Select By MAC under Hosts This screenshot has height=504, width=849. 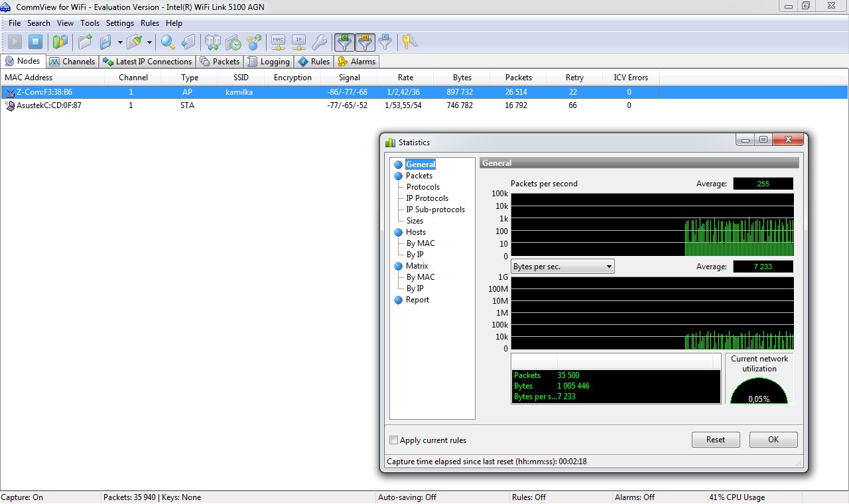click(421, 243)
